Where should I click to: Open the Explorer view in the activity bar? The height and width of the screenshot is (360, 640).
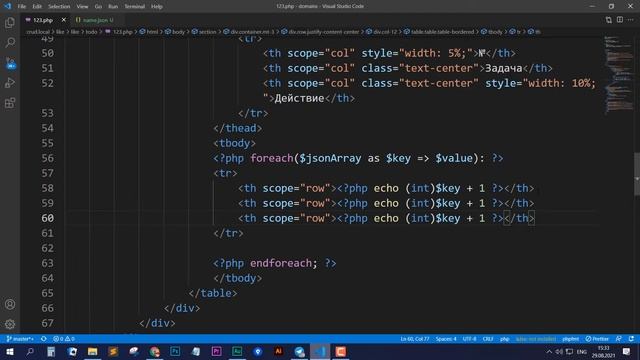tap(10, 22)
